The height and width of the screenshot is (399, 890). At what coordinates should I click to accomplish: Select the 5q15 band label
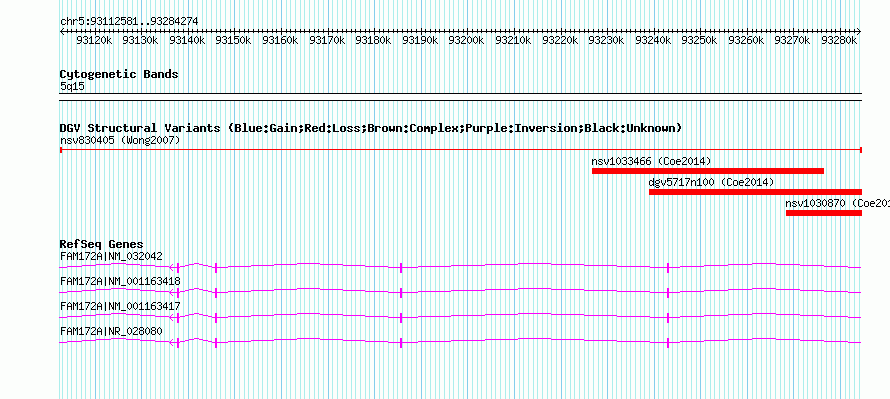pos(72,86)
